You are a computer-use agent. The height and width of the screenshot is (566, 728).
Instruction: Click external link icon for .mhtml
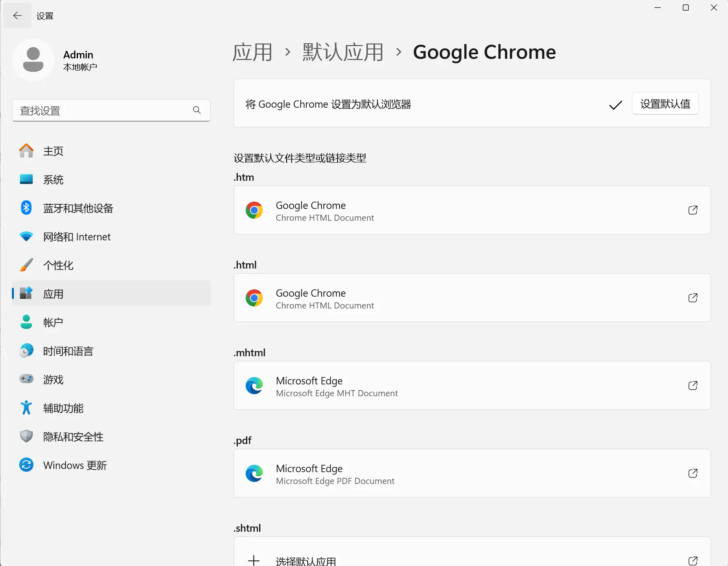[x=692, y=386]
